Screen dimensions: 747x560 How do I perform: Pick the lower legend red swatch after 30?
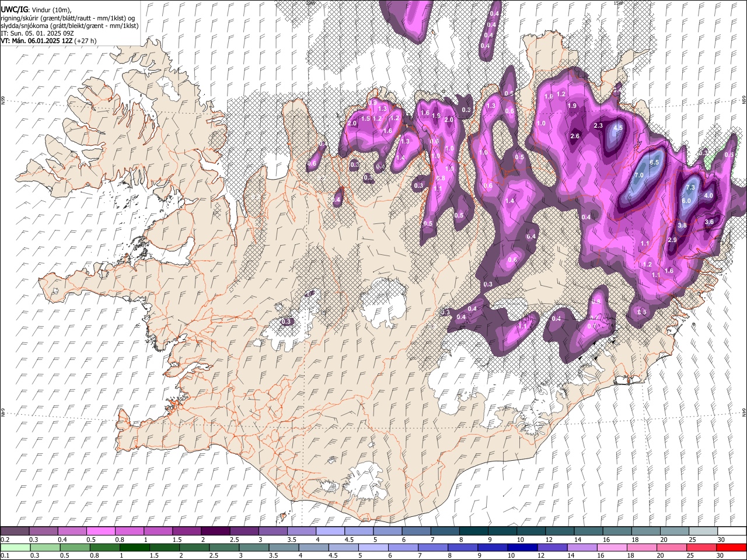(731, 547)
